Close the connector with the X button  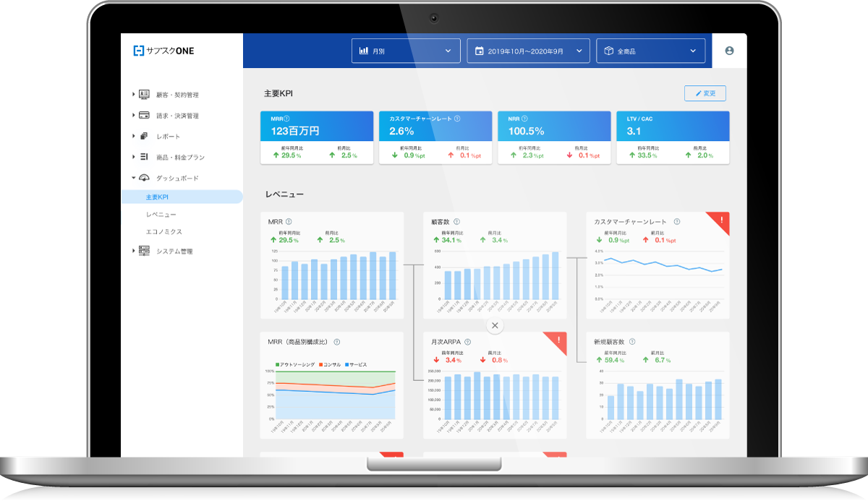coord(495,326)
